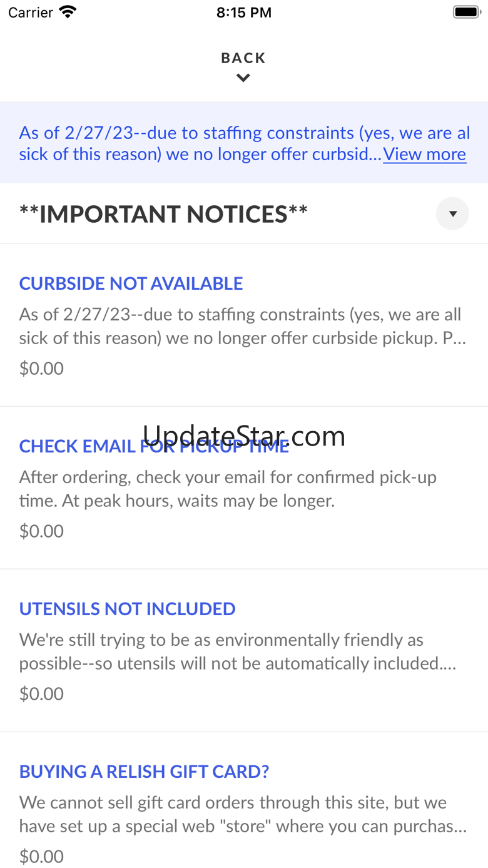Tap the Wi-Fi status icon
Viewport: 488px width, 868px height.
click(67, 12)
